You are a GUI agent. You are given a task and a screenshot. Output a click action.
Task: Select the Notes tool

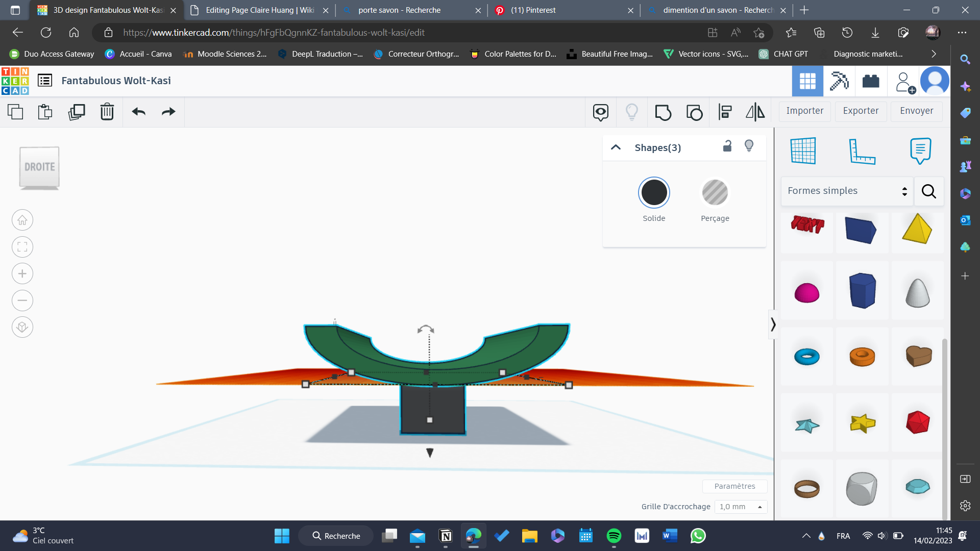pyautogui.click(x=920, y=151)
